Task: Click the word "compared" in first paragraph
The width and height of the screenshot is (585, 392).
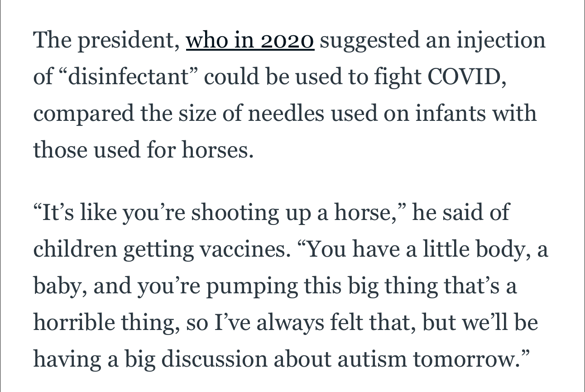Action: point(84,113)
